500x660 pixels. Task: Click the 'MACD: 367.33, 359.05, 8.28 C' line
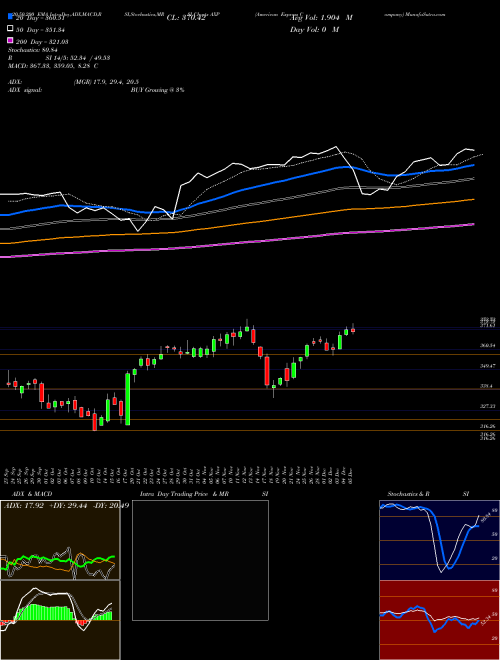[53, 66]
